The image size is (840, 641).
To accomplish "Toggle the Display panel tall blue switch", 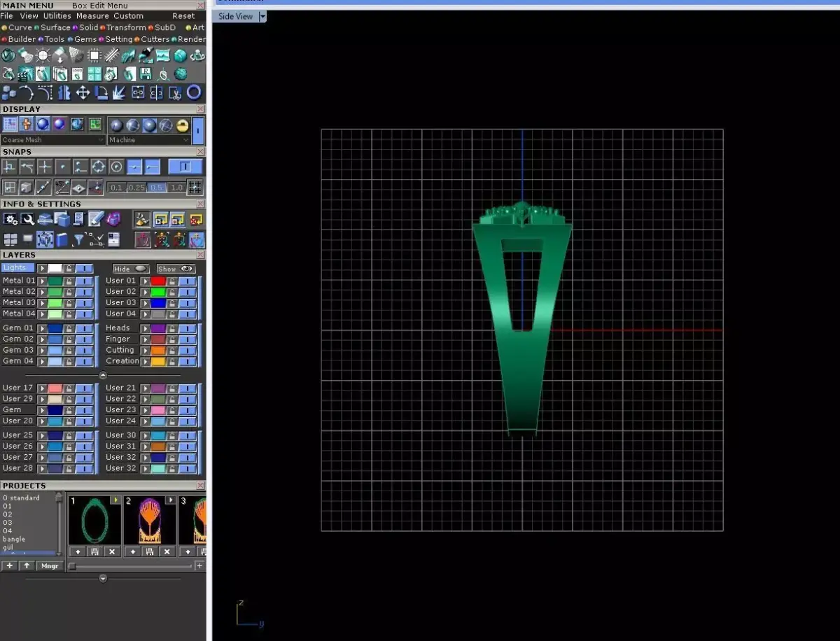I will click(x=198, y=131).
